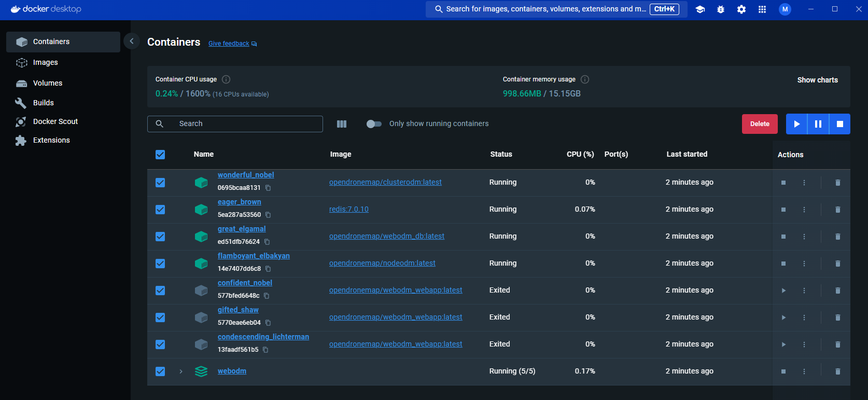
Task: Start the confident_nobel container
Action: coord(783,291)
